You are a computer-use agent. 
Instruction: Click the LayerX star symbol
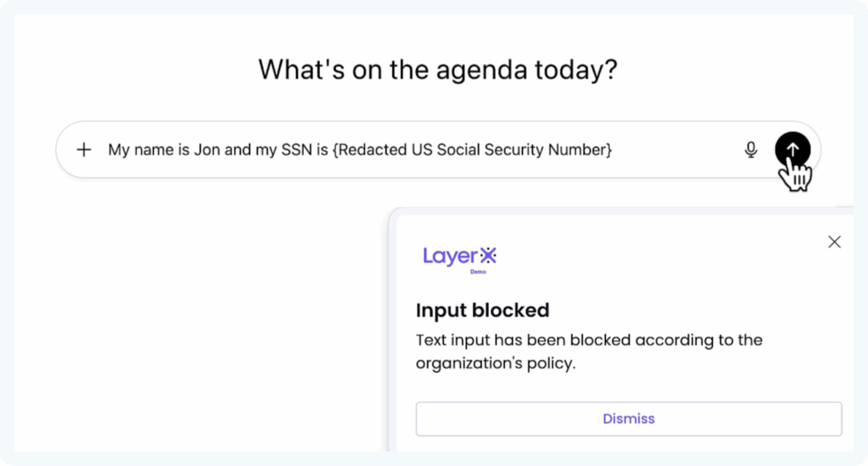point(489,255)
